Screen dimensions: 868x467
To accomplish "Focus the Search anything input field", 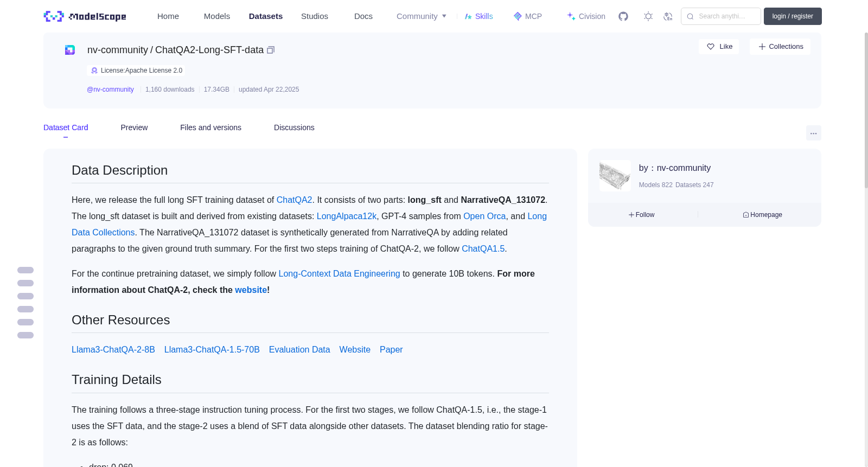I will [721, 16].
